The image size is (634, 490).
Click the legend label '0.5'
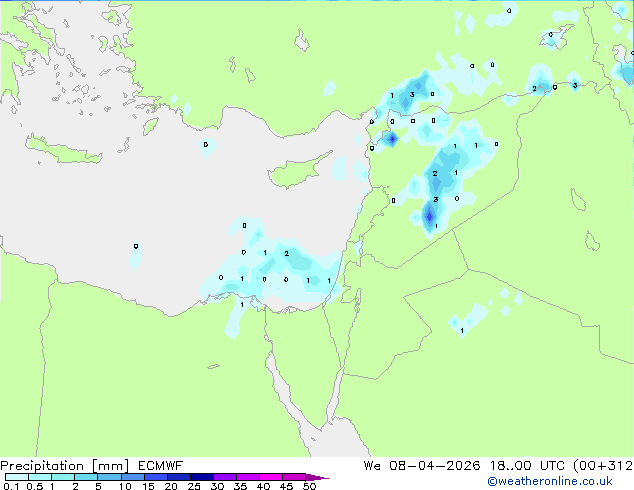click(35, 486)
